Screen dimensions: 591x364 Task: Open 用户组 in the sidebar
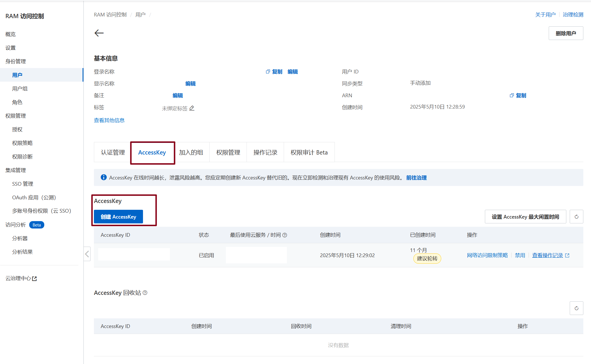pyautogui.click(x=20, y=88)
